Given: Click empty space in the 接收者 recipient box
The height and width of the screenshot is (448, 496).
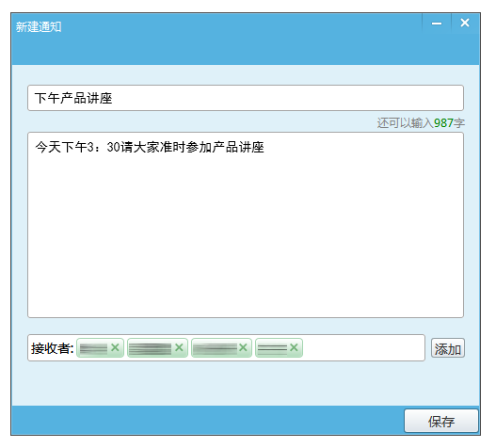Looking at the screenshot, I should tap(364, 347).
